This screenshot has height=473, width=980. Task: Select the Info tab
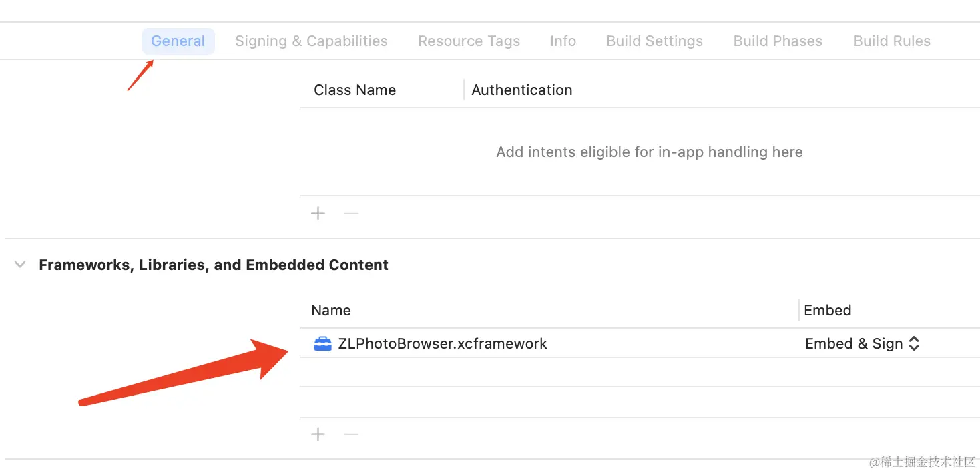(563, 41)
